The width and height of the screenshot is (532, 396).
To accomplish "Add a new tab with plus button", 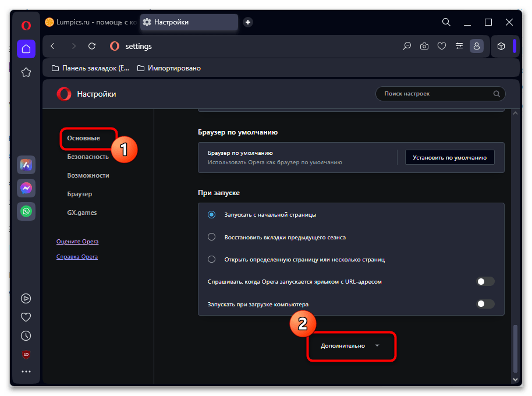I will coord(248,22).
